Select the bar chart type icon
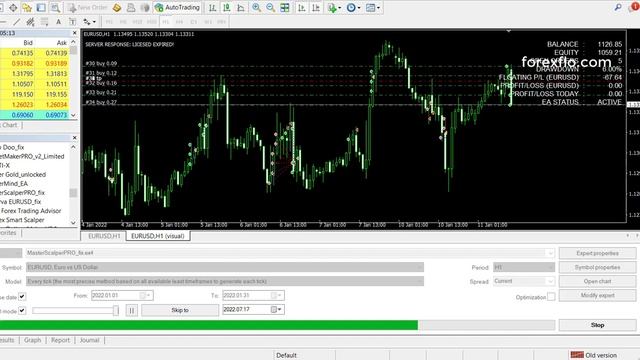The height and width of the screenshot is (360, 640). (x=212, y=7)
